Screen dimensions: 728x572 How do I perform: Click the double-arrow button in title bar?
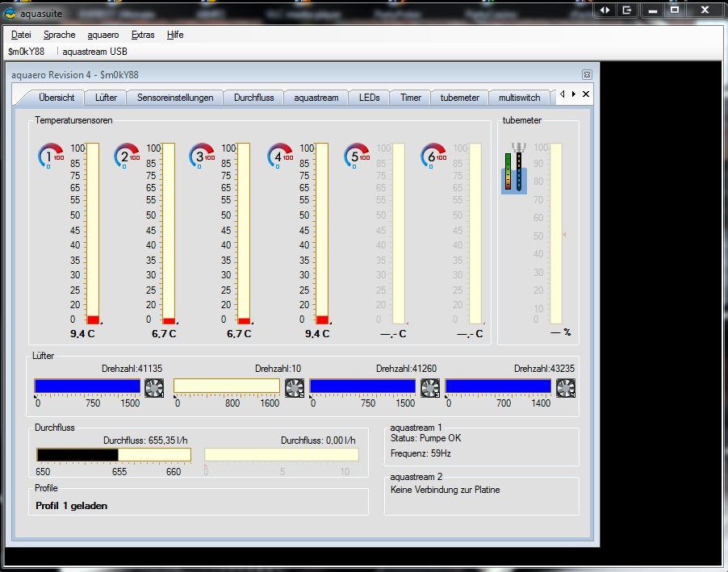point(605,10)
